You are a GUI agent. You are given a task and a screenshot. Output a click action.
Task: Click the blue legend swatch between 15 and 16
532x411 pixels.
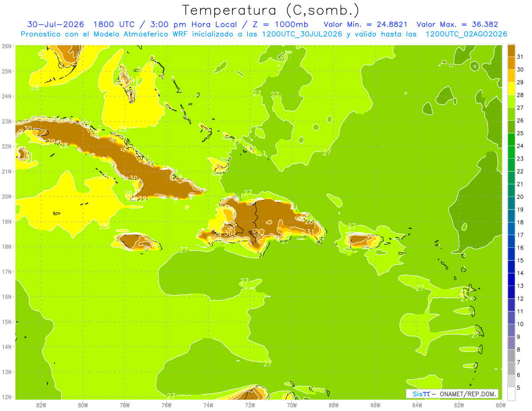(511, 254)
